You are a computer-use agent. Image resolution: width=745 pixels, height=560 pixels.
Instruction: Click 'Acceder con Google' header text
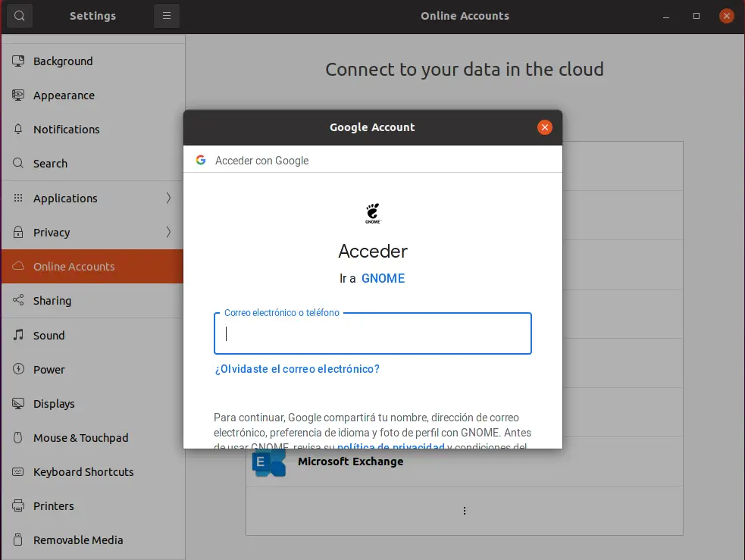[x=261, y=161]
